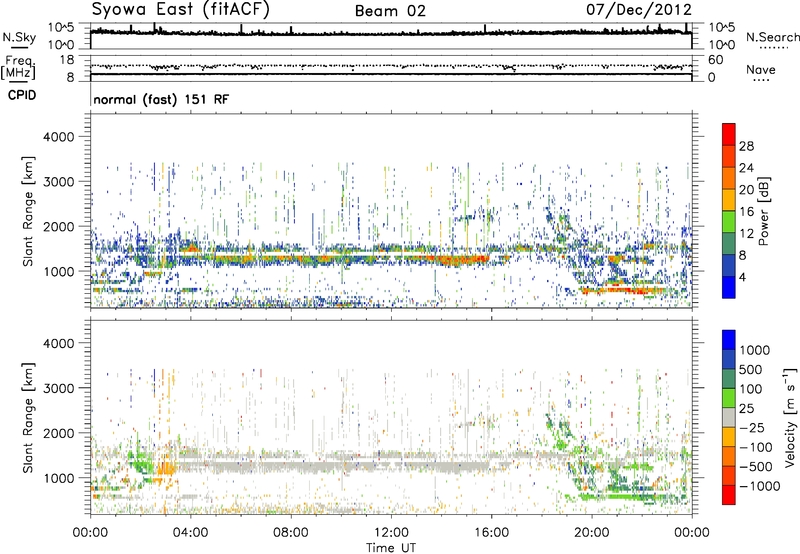Click the '04:00' time tick label
This screenshot has height=554, width=800.
coord(190,533)
